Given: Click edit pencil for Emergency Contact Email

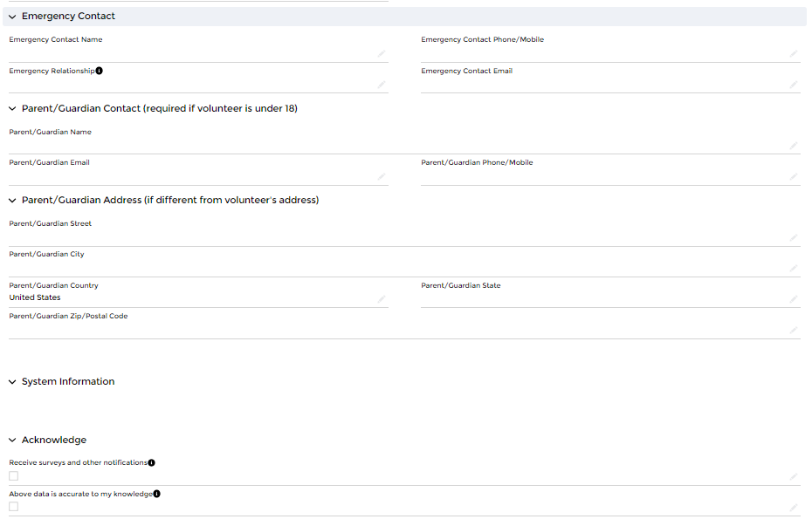Looking at the screenshot, I should pos(794,85).
